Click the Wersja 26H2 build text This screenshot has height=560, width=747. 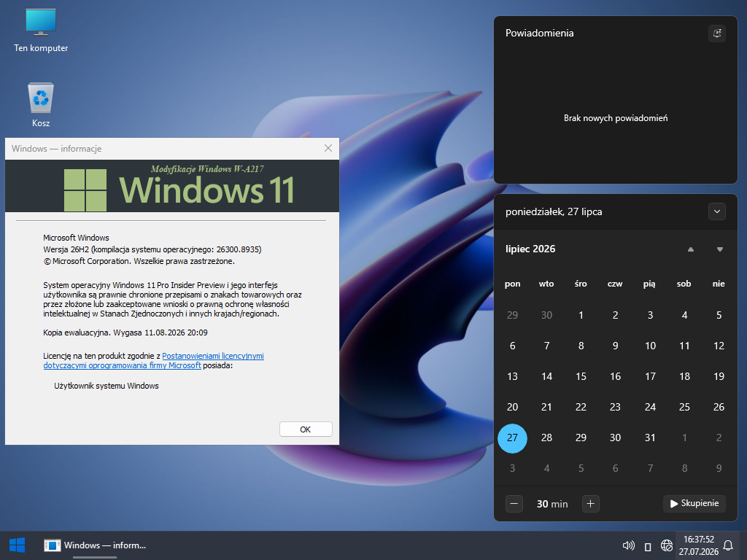tap(152, 249)
